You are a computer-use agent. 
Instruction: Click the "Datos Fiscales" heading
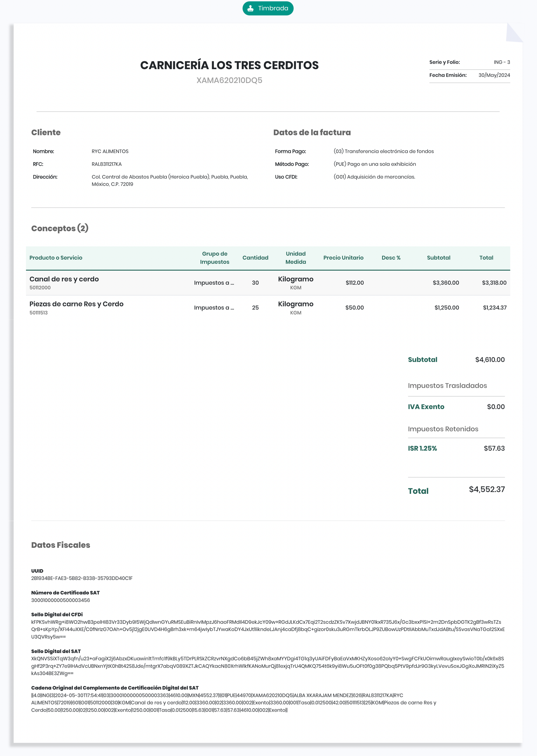60,545
